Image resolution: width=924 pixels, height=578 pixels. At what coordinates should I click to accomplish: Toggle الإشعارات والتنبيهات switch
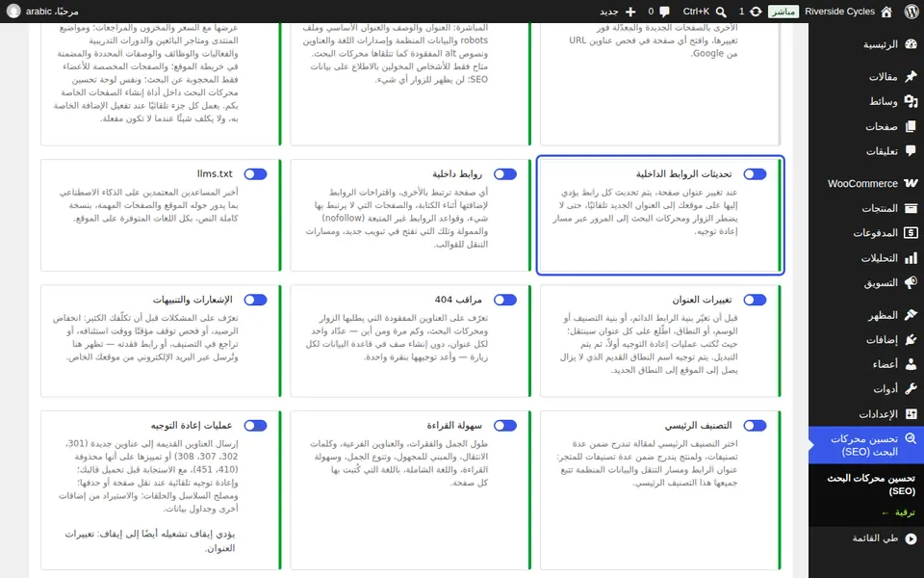point(255,300)
